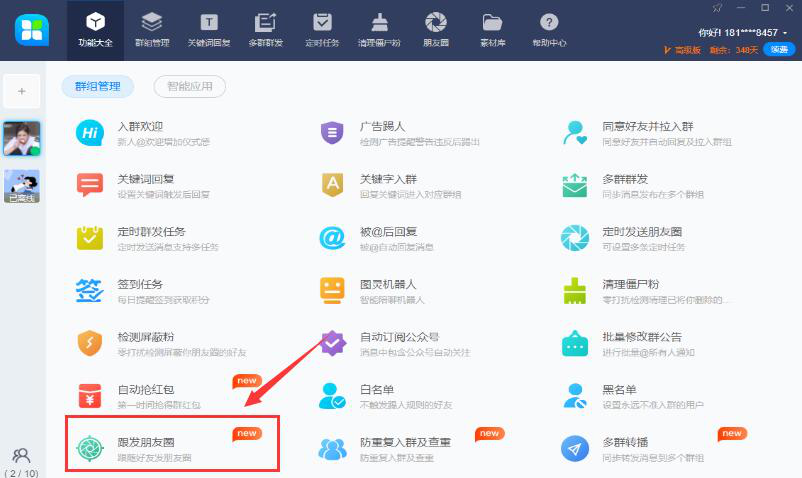The image size is (802, 478).
Task: Open account dropdown next to phone number
Action: (785, 33)
